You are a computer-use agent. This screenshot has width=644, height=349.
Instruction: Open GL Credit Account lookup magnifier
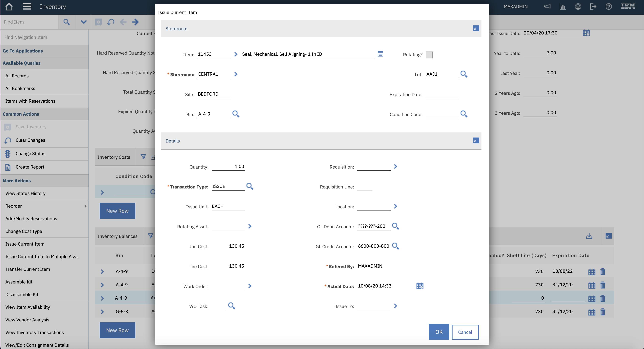click(x=395, y=246)
